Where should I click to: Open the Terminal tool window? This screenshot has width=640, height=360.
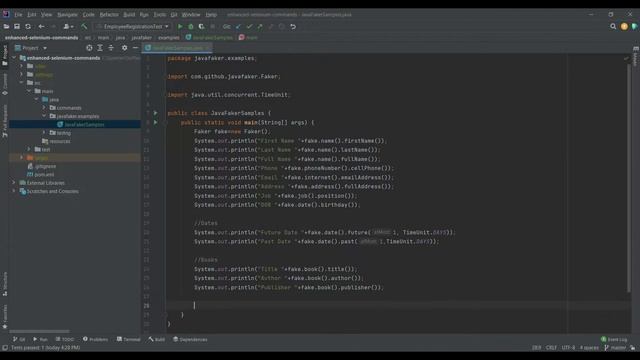click(128, 339)
